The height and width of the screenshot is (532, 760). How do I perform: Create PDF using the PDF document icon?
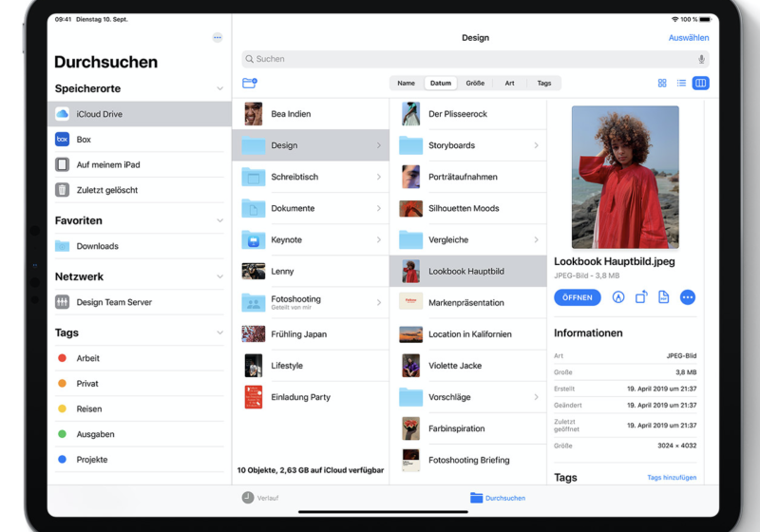tap(663, 297)
